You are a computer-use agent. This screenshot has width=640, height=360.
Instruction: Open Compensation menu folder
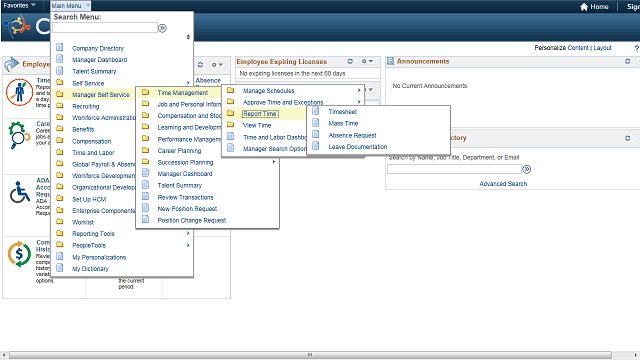[x=91, y=141]
